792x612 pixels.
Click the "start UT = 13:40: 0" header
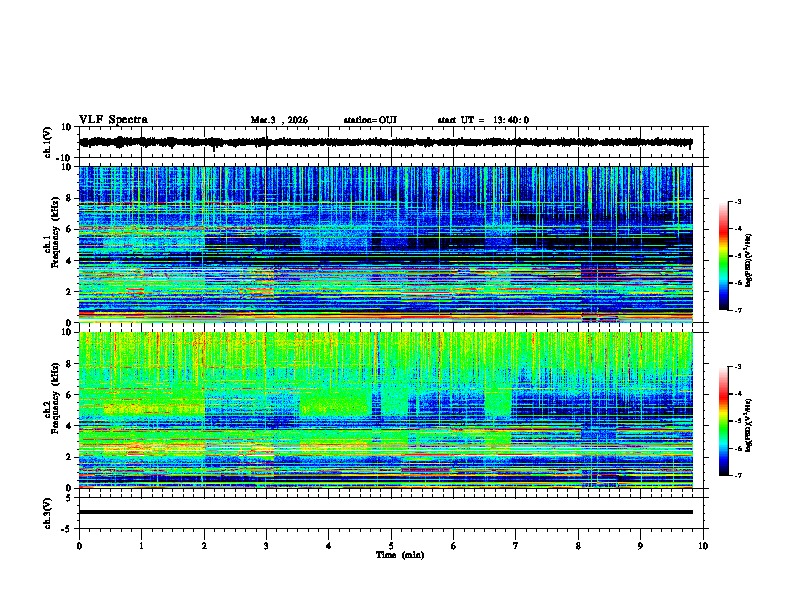click(483, 120)
